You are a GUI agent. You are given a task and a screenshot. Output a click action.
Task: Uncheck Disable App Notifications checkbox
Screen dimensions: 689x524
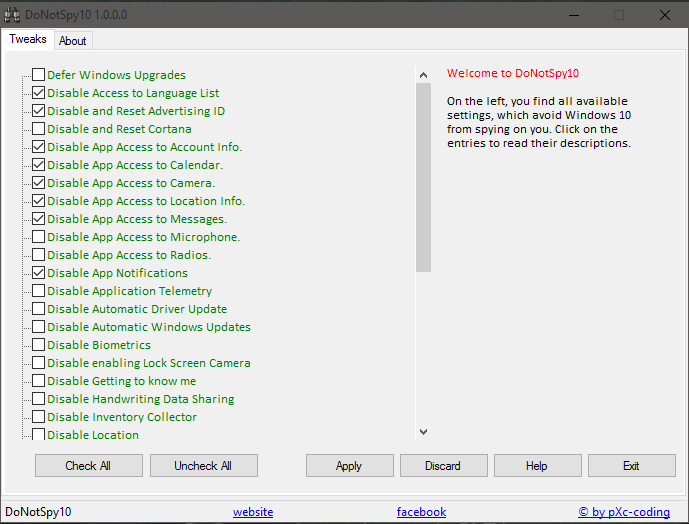pos(39,273)
